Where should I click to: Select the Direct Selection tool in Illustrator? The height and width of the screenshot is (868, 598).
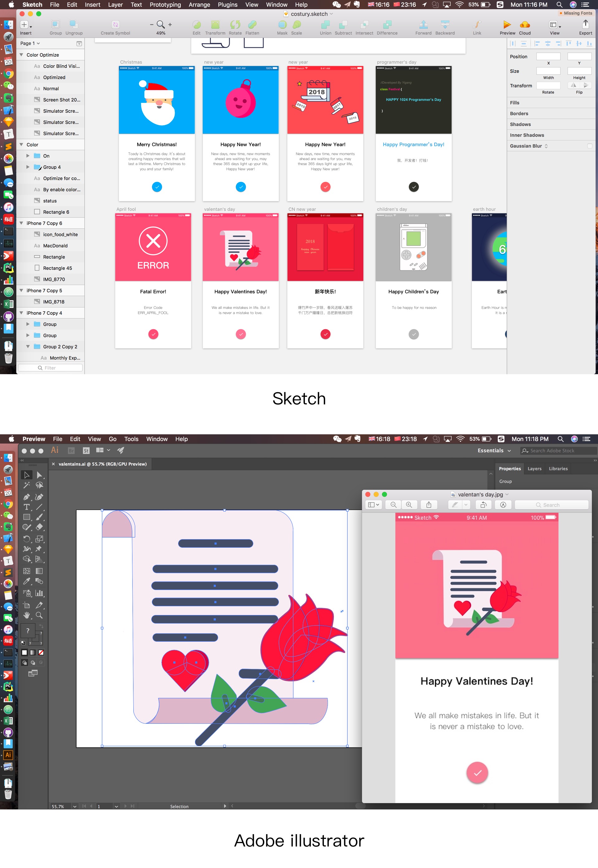tap(39, 475)
